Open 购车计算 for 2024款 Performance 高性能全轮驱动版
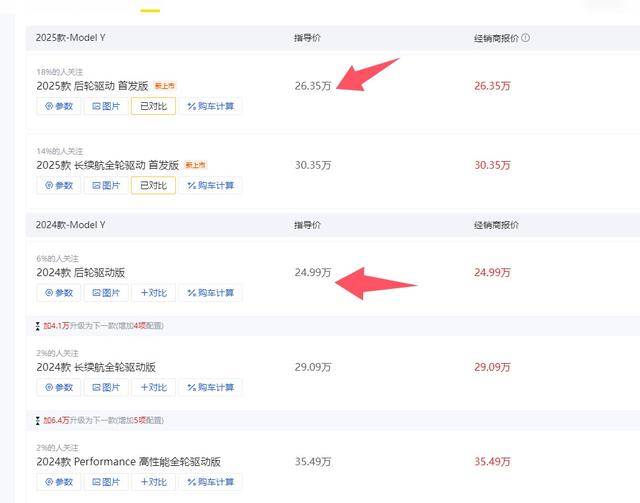The image size is (640, 503). click(x=211, y=482)
